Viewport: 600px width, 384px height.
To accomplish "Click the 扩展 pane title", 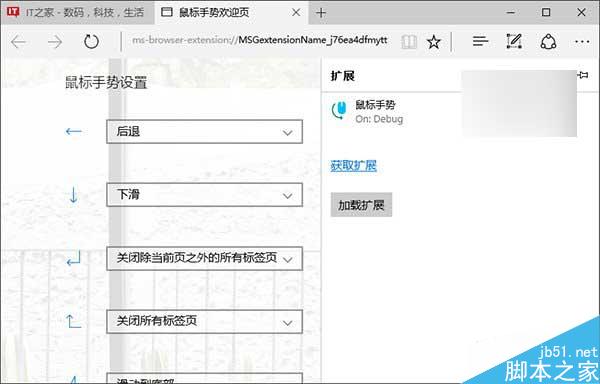I will tap(343, 76).
